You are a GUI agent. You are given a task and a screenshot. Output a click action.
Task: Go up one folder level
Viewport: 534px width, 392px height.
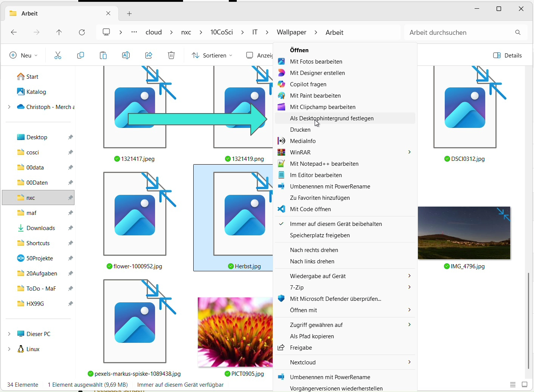pyautogui.click(x=59, y=33)
